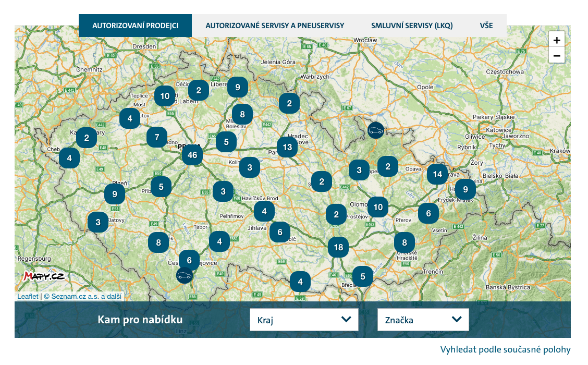Open the 8-dealer cluster above Mladá Boleslav
588x365 pixels.
pyautogui.click(x=242, y=114)
